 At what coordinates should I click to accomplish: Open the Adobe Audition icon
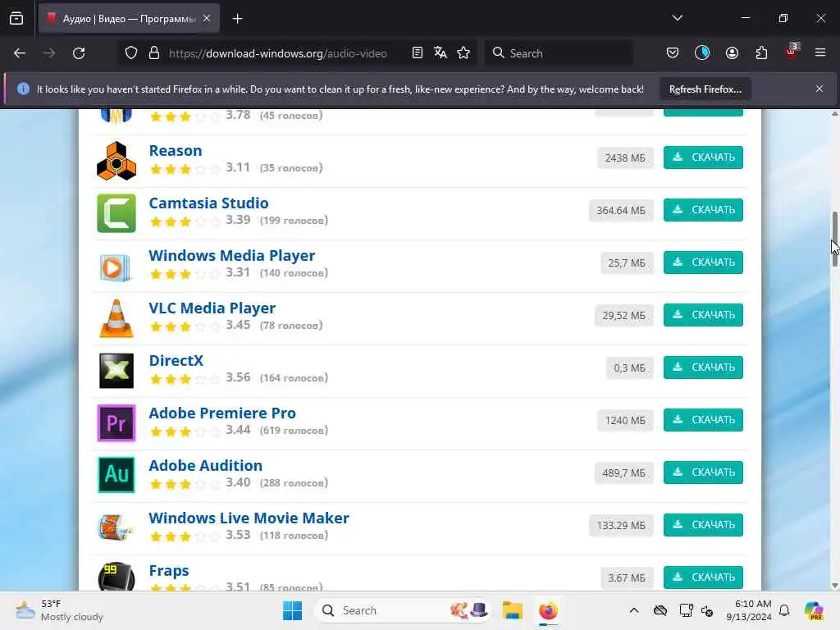[x=116, y=475]
